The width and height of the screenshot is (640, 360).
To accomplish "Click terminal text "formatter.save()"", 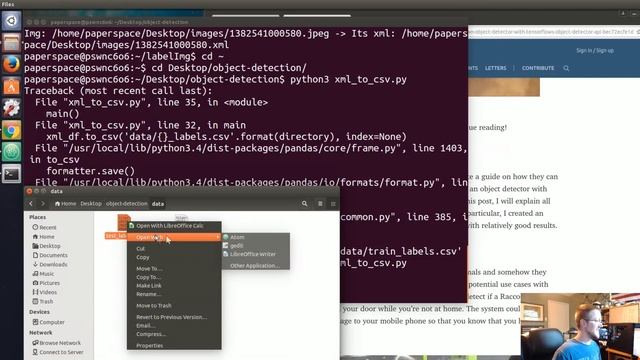I will pos(90,171).
